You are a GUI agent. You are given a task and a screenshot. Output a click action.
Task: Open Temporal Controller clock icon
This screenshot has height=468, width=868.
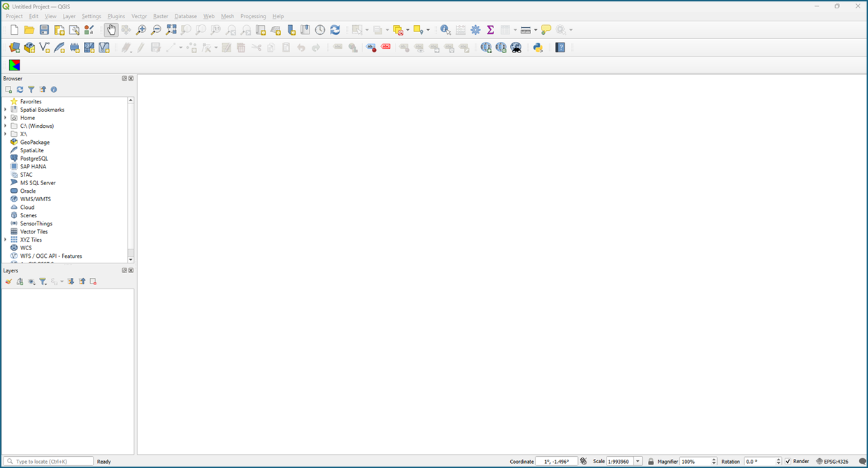320,30
